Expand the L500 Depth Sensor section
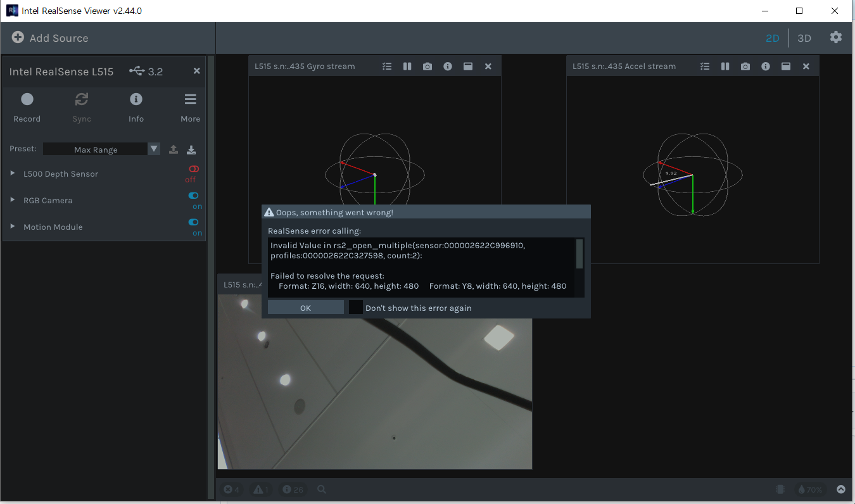This screenshot has width=855, height=504. click(x=11, y=173)
